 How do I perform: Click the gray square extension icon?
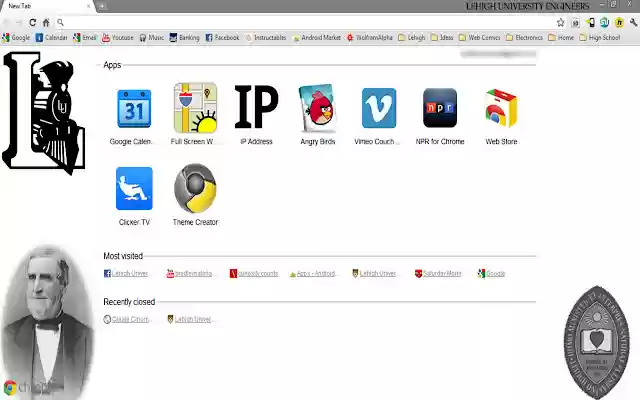(575, 23)
